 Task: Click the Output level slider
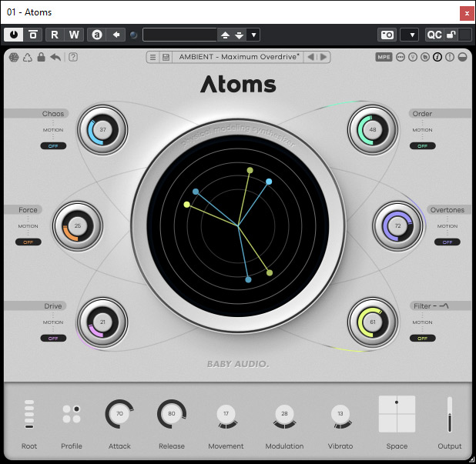tap(450, 415)
